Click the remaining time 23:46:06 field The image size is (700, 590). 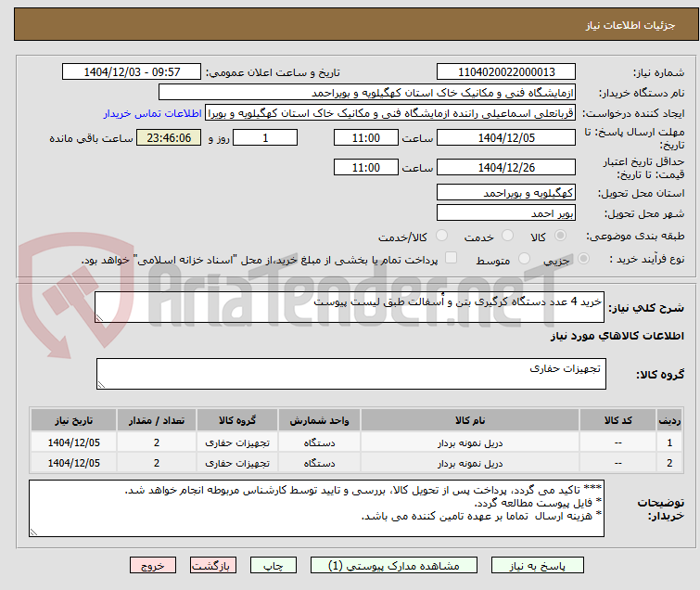click(169, 137)
